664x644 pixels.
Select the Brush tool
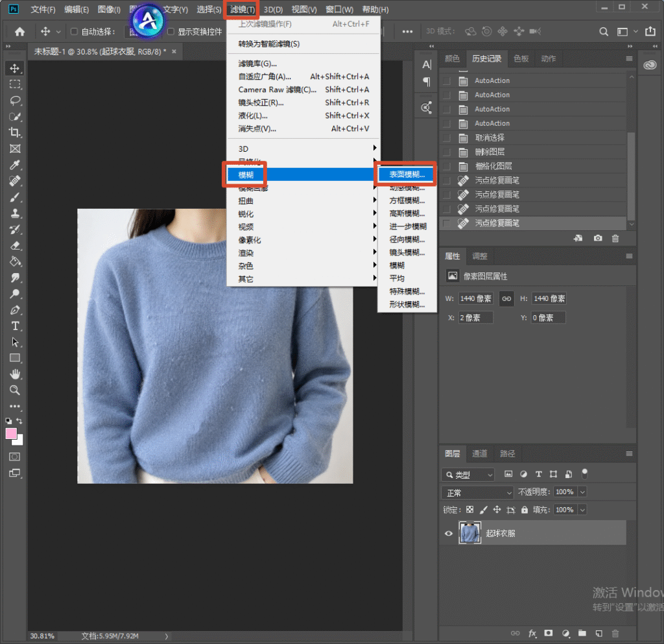point(15,197)
